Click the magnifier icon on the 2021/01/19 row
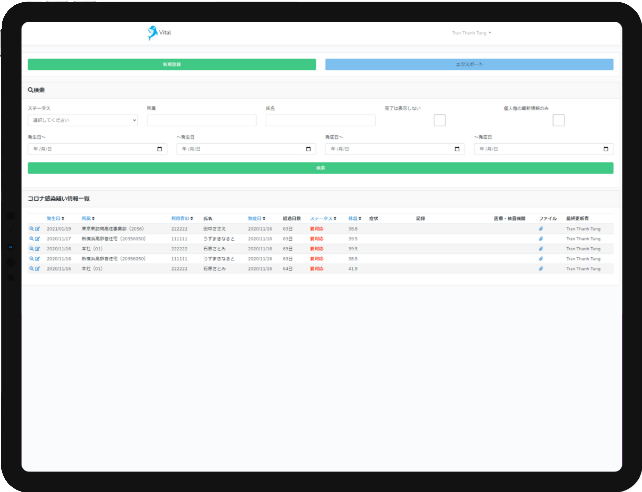This screenshot has height=492, width=642. tap(31, 229)
